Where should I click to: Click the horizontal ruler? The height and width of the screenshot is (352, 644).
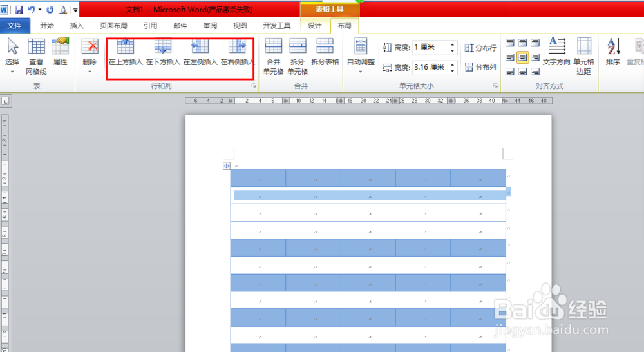pos(368,101)
